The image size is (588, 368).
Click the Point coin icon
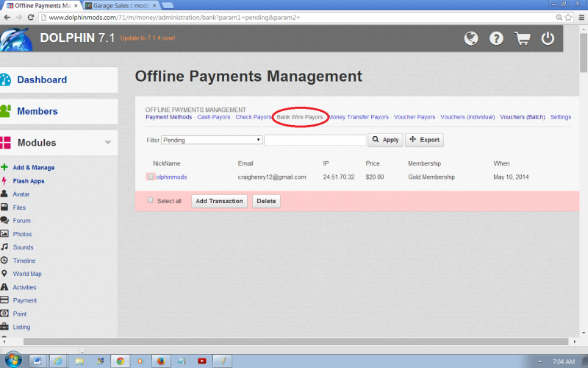(4, 314)
